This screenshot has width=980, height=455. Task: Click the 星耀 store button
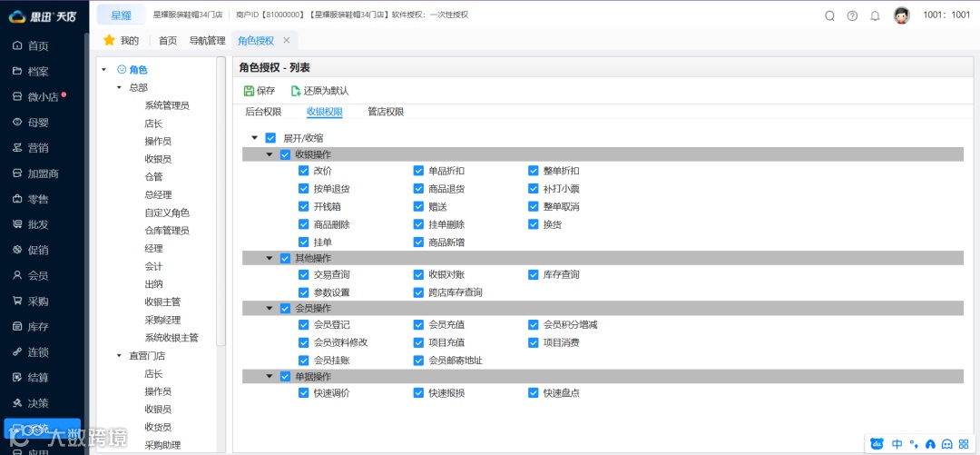(122, 15)
